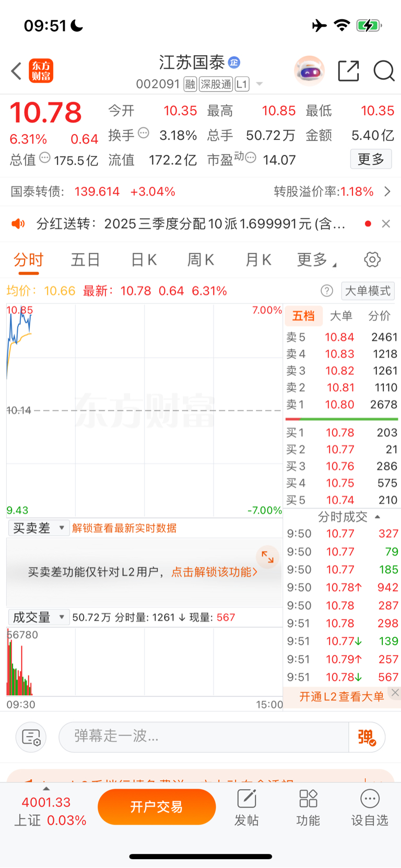The height and width of the screenshot is (868, 401).
Task: Switch to 月K chart tab
Action: 258,260
